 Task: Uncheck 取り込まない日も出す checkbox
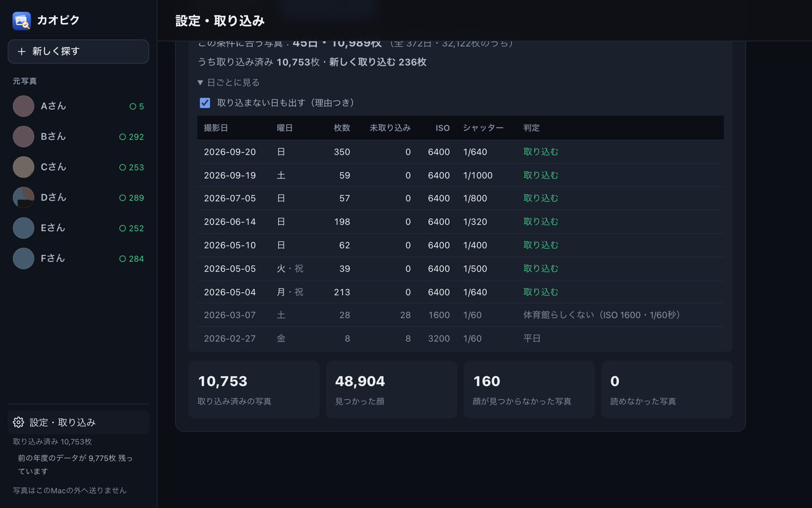[205, 103]
